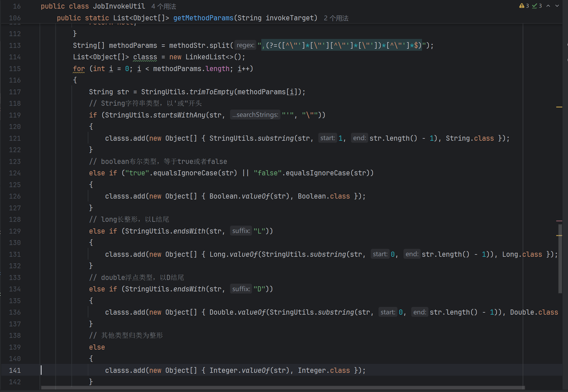
Task: Click the "L" suffix string on line 129
Action: pos(259,231)
